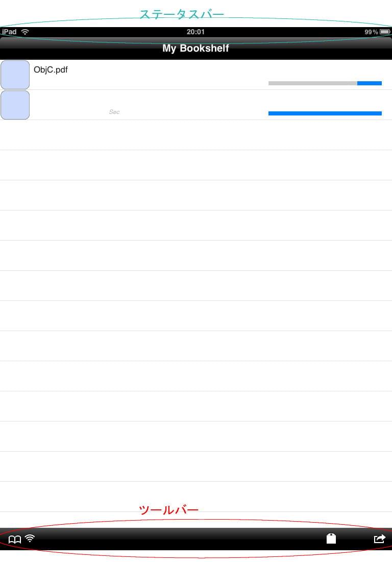This screenshot has width=392, height=562.
Task: Click the small 'Sec' label in second row
Action: (x=114, y=112)
